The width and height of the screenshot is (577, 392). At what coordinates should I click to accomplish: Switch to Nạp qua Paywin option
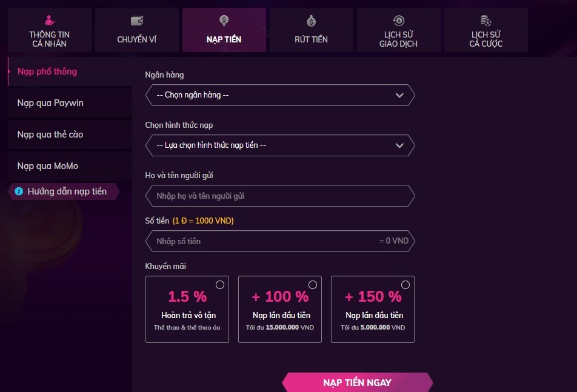point(50,103)
